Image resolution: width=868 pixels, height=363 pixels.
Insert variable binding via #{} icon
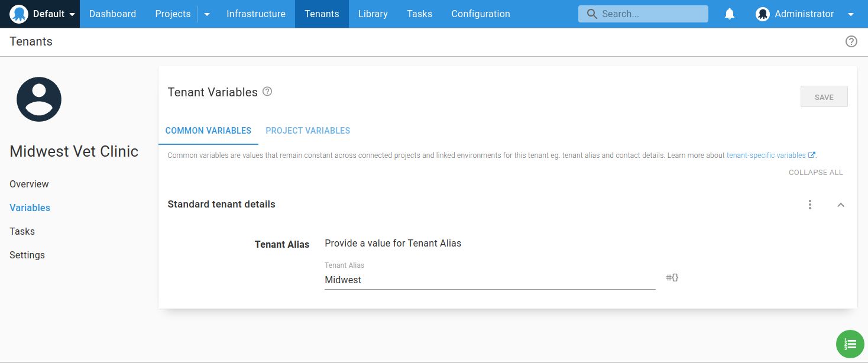[x=672, y=277]
